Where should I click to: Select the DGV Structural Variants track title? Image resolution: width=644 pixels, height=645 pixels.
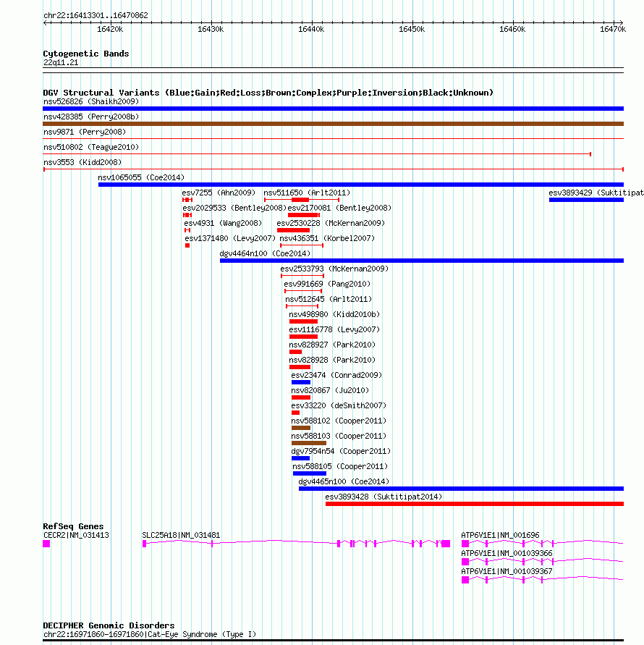pyautogui.click(x=268, y=93)
